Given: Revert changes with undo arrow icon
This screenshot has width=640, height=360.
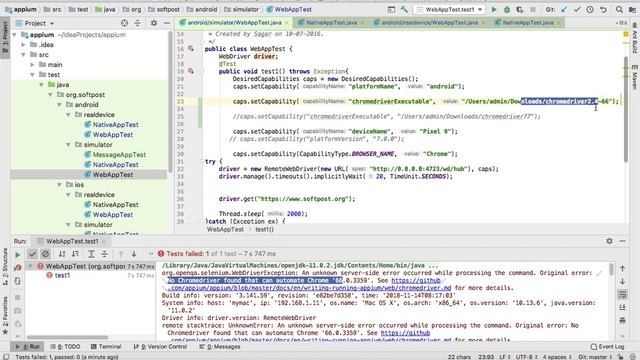Looking at the screenshot, I should 603,9.
